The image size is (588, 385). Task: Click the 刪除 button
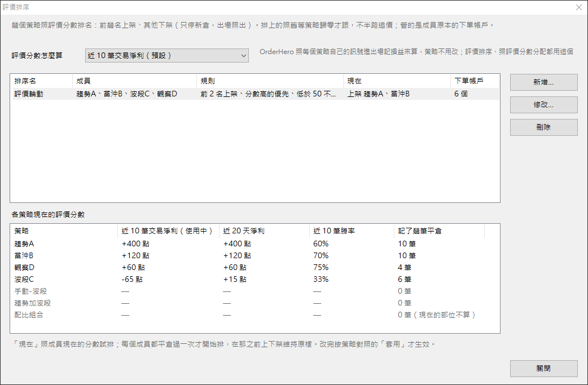pyautogui.click(x=543, y=127)
